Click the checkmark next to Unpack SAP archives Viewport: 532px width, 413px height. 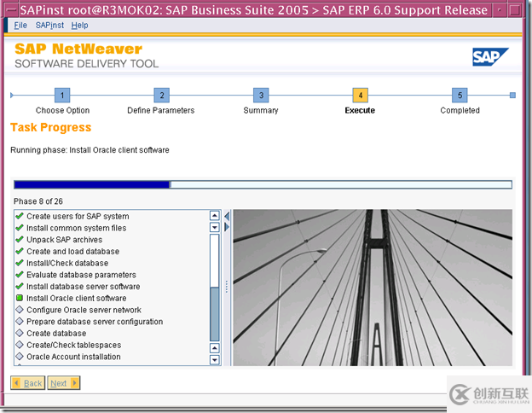[20, 240]
